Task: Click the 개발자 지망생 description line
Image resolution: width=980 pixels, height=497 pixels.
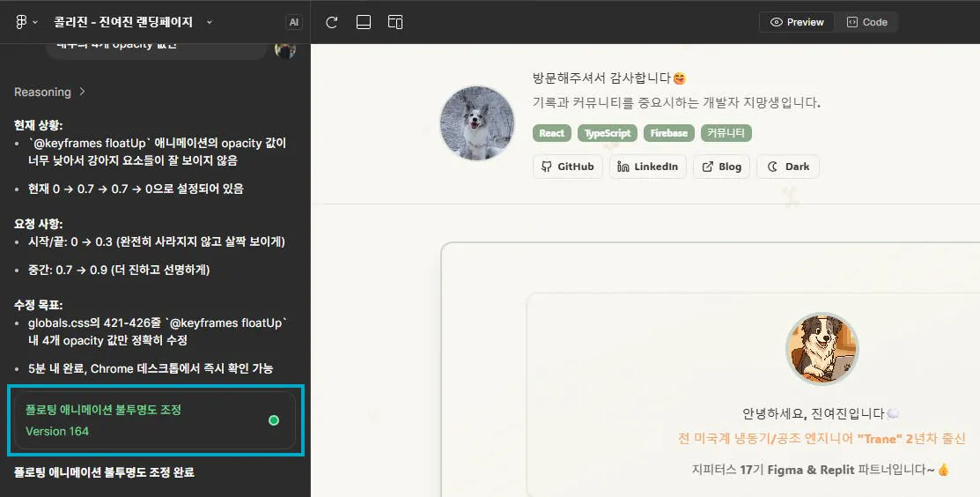Action: [x=676, y=102]
